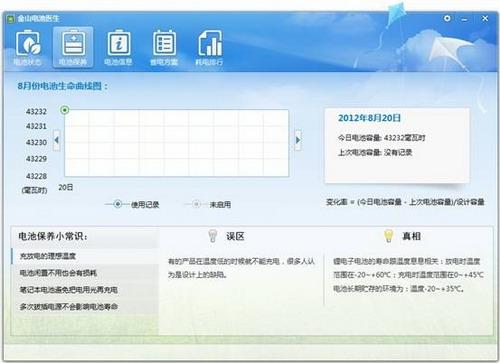500x363 pixels.
Task: Click the date 2012年8月20日
Action: (369, 118)
